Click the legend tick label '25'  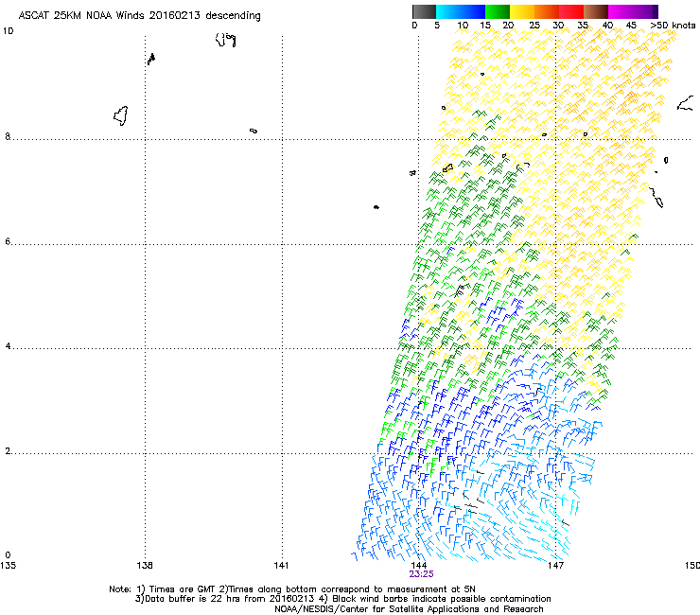coord(534,26)
